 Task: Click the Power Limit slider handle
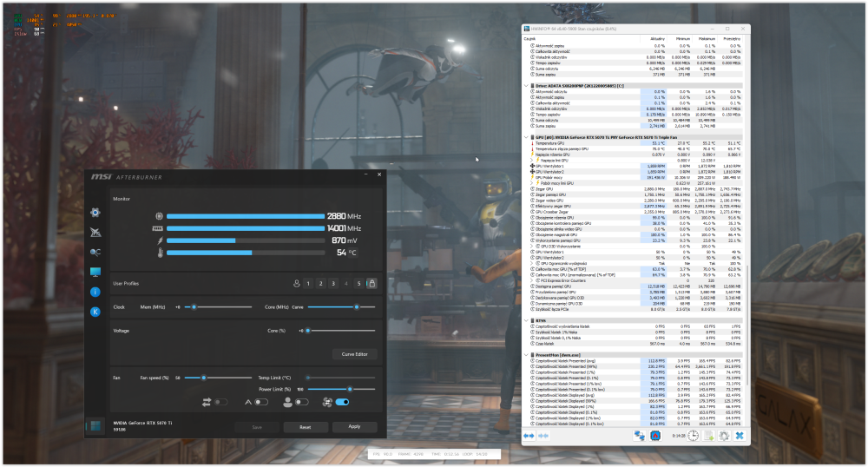[x=349, y=390]
